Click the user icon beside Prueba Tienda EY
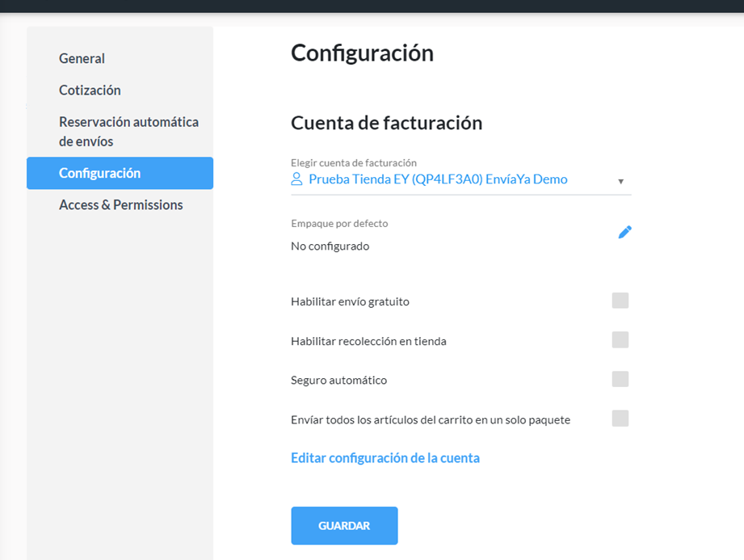744x560 pixels. tap(296, 179)
